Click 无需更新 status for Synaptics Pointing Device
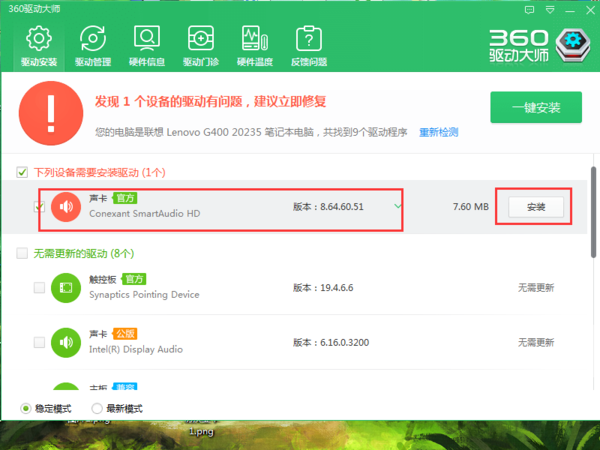 (536, 288)
